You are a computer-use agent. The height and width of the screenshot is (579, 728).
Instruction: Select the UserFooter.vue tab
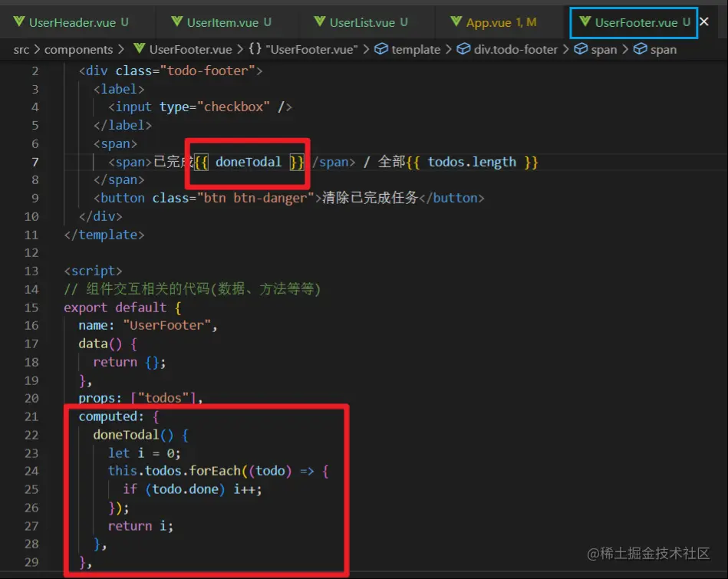[634, 22]
